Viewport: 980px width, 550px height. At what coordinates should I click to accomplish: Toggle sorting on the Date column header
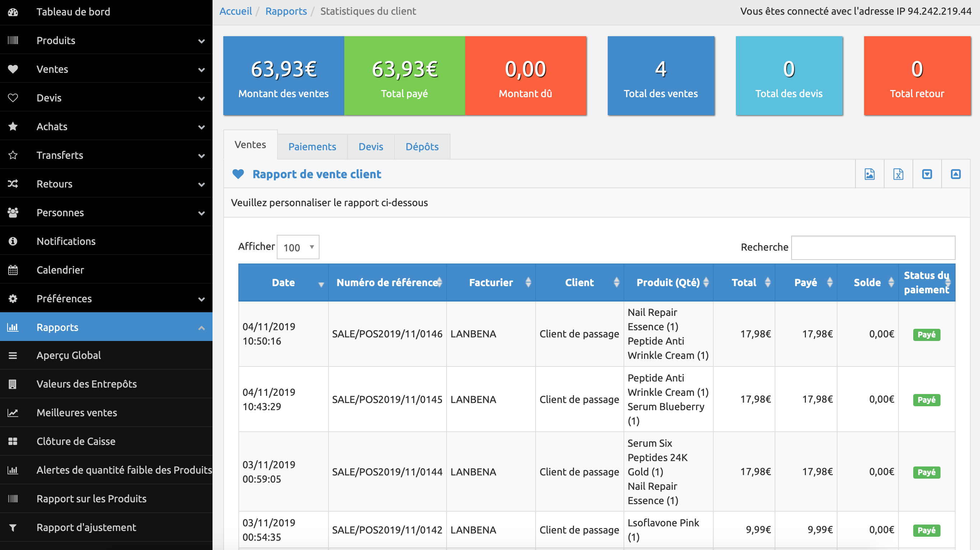(283, 283)
